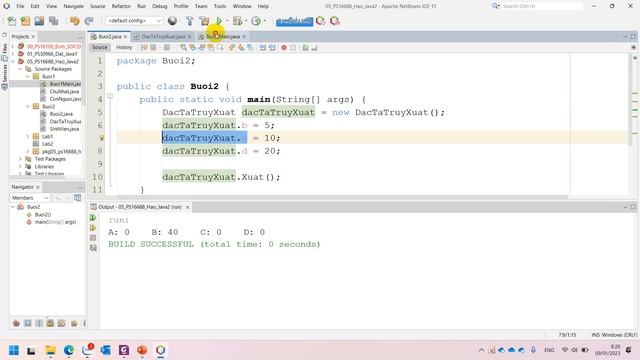Viewport: 640px width, 360px height.
Task: Switch to Source view button
Action: [x=100, y=47]
